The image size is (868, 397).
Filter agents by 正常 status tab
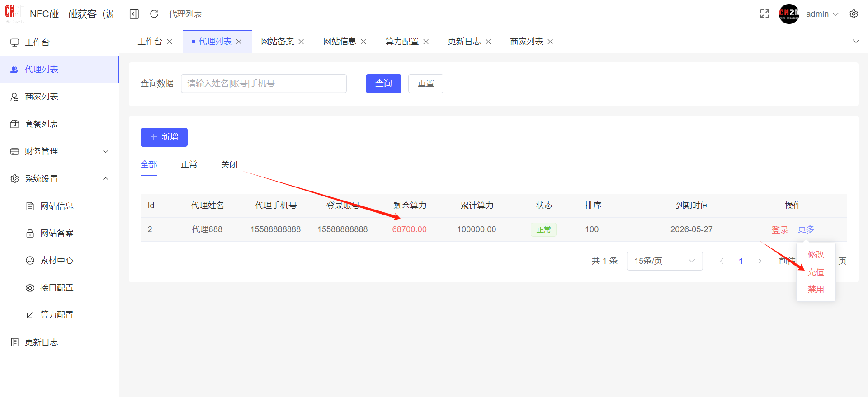(189, 164)
